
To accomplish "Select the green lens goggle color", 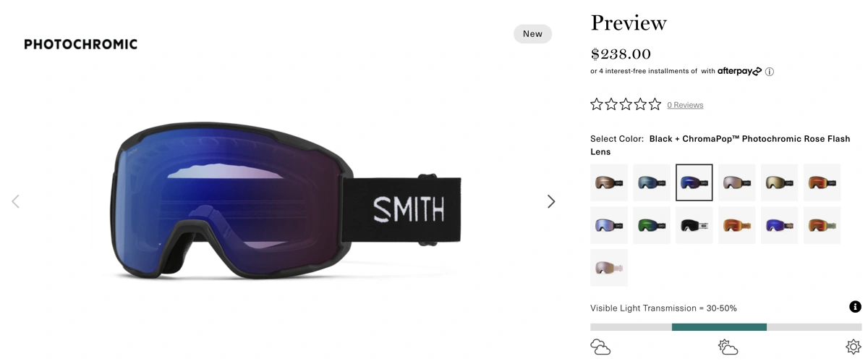I will (652, 225).
